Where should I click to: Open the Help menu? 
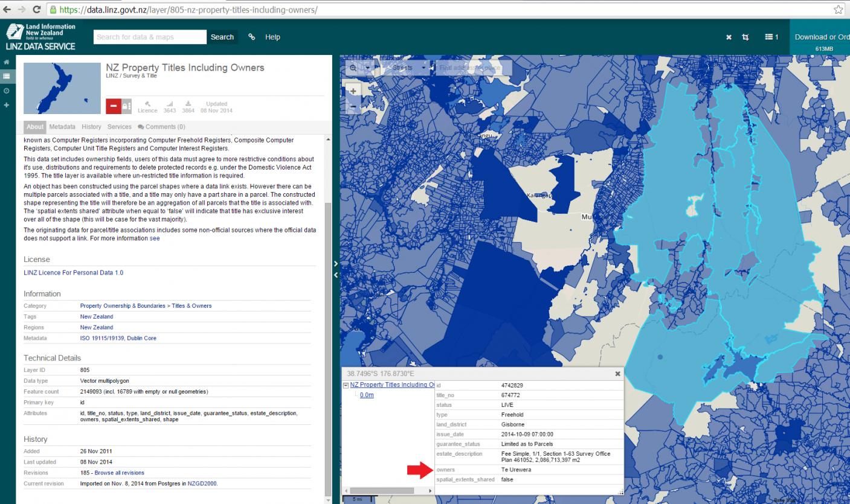click(272, 37)
